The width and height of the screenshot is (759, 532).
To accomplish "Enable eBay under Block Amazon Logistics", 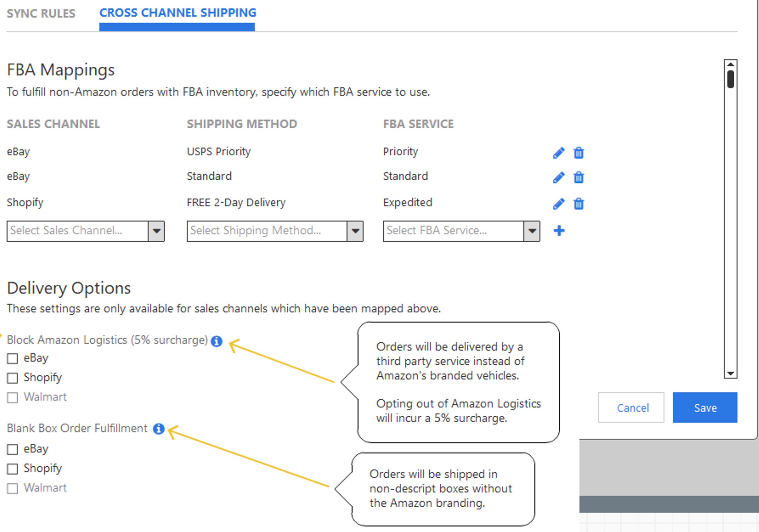I will point(12,359).
